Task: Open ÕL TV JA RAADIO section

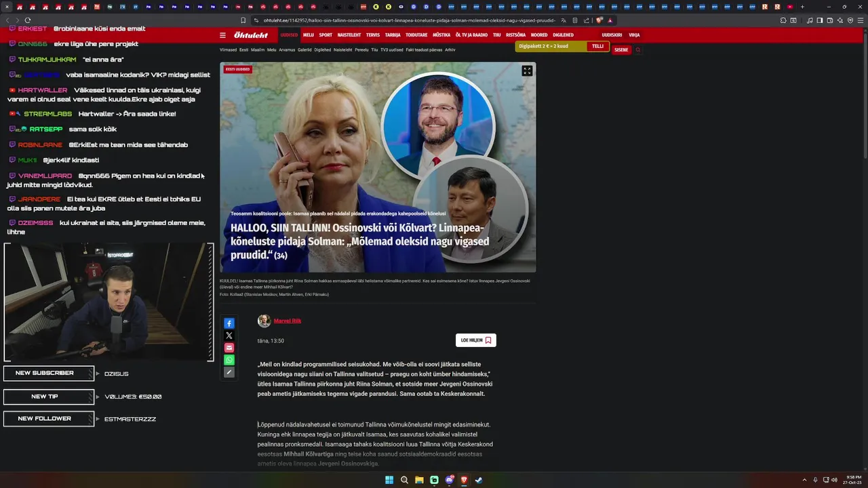Action: [471, 35]
